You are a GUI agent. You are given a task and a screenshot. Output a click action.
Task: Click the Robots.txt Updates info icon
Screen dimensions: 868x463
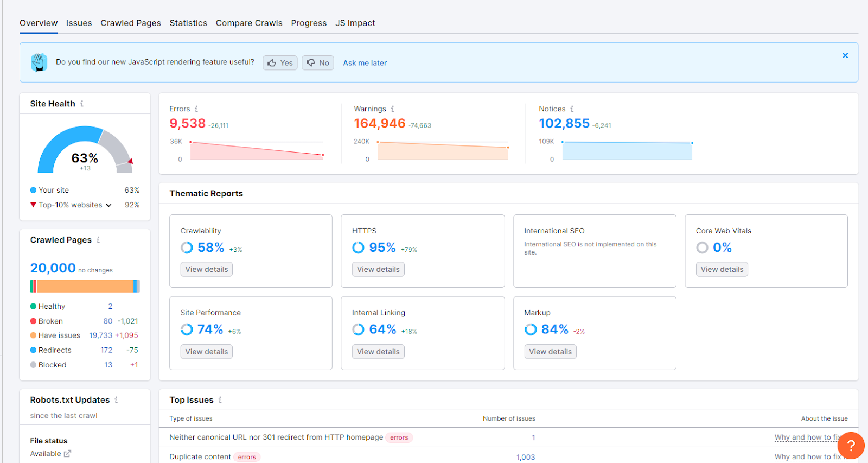[116, 400]
